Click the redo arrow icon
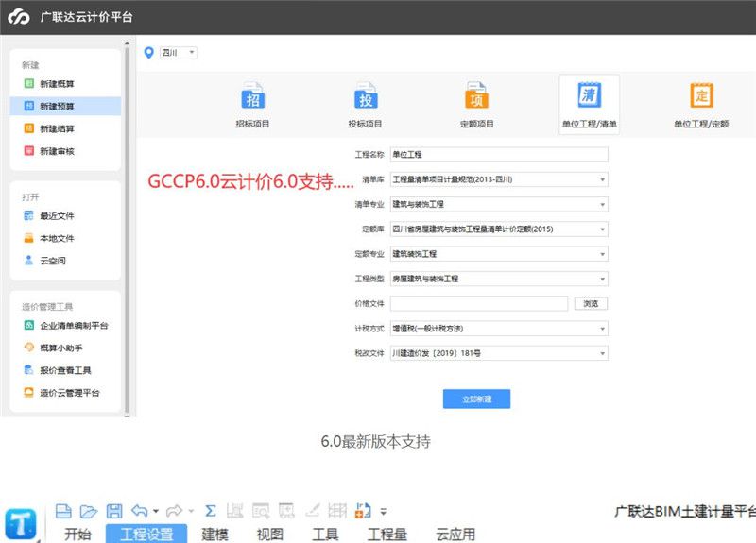 click(174, 511)
